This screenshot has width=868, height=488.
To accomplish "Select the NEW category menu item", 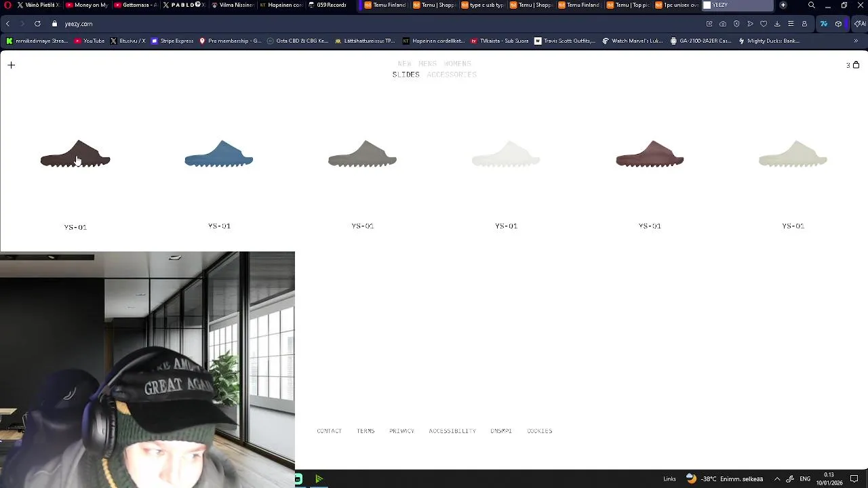I will click(405, 64).
